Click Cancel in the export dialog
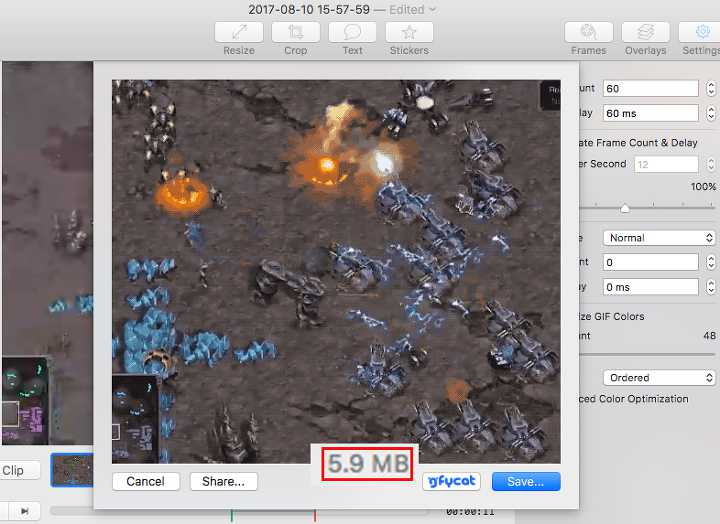The width and height of the screenshot is (720, 524). pos(146,481)
